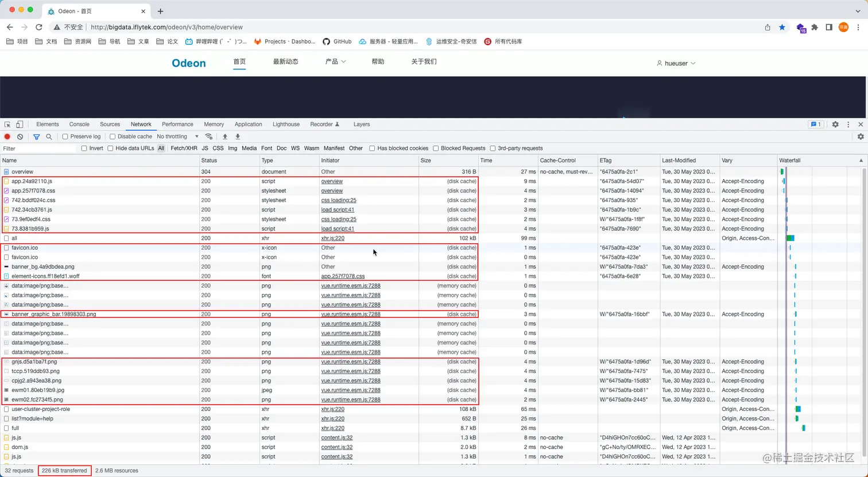Open the 关于我们 page link
The height and width of the screenshot is (477, 868).
(x=424, y=61)
